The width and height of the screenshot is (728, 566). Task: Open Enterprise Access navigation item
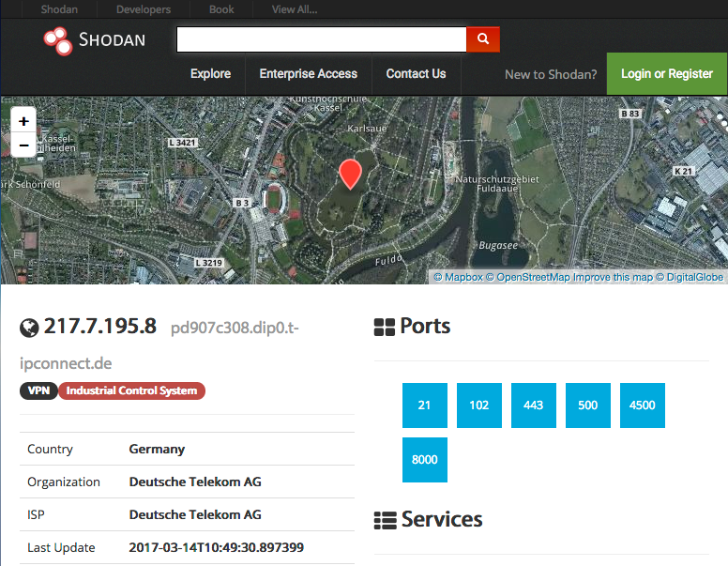point(309,74)
